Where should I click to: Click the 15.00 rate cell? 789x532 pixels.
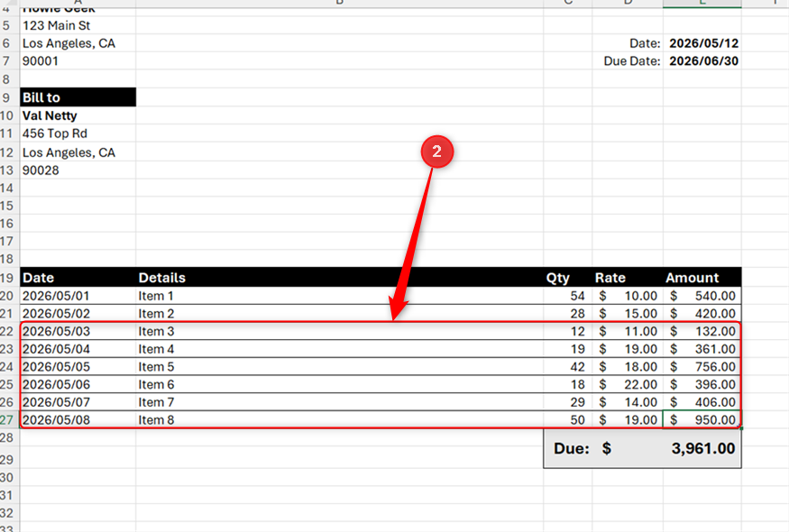(x=628, y=313)
